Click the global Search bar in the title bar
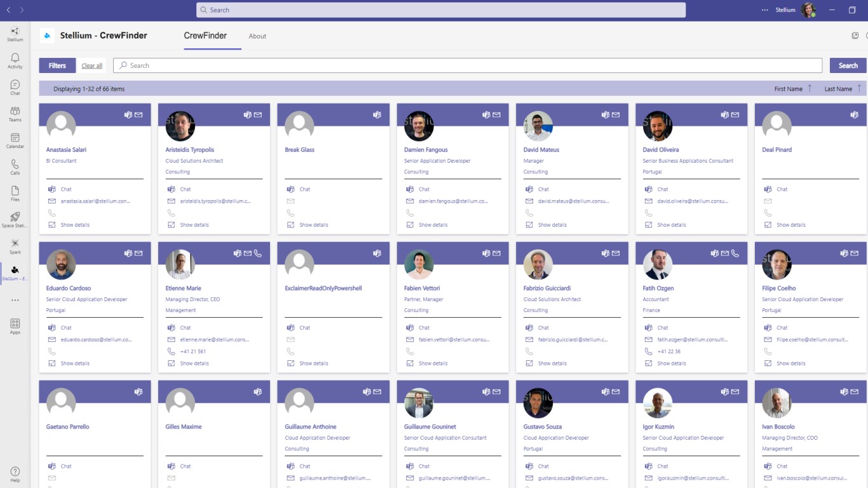The image size is (868, 488). 441,10
